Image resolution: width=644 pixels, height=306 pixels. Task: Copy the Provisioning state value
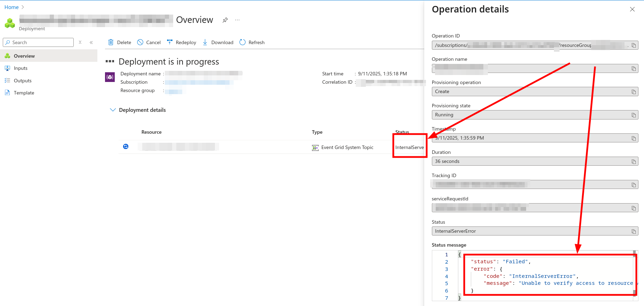click(634, 115)
